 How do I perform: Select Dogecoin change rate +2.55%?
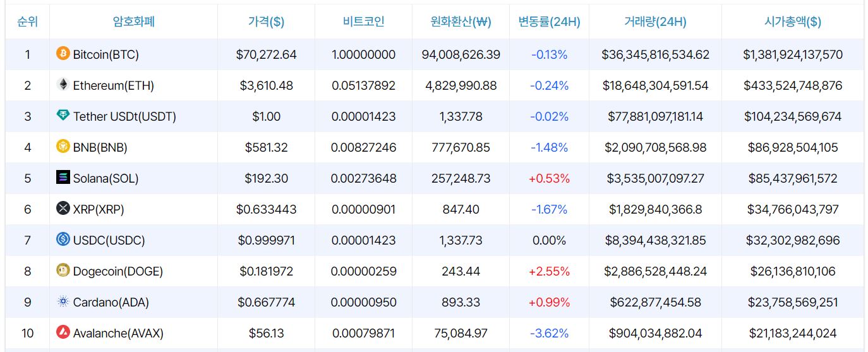(550, 271)
